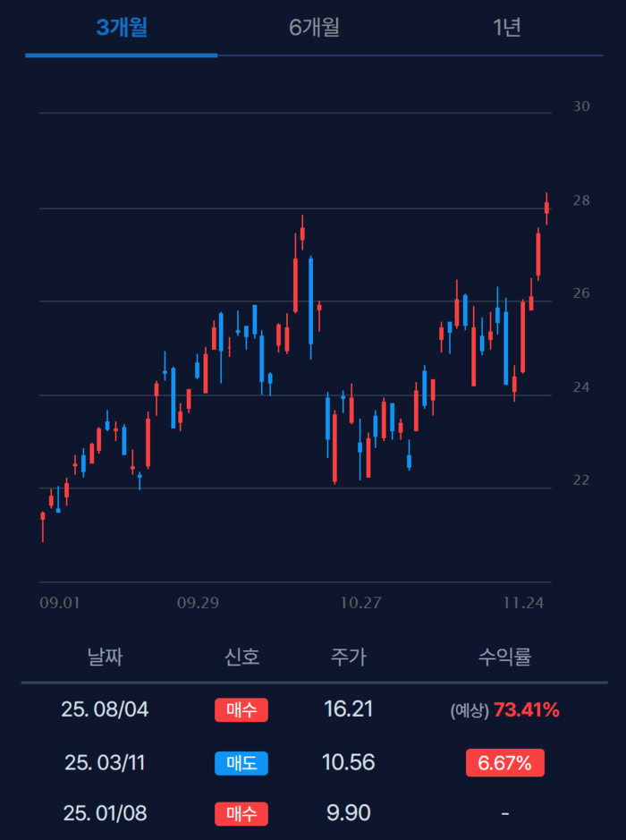Select the 25. 03/11 date cell
The image size is (626, 840).
[105, 763]
